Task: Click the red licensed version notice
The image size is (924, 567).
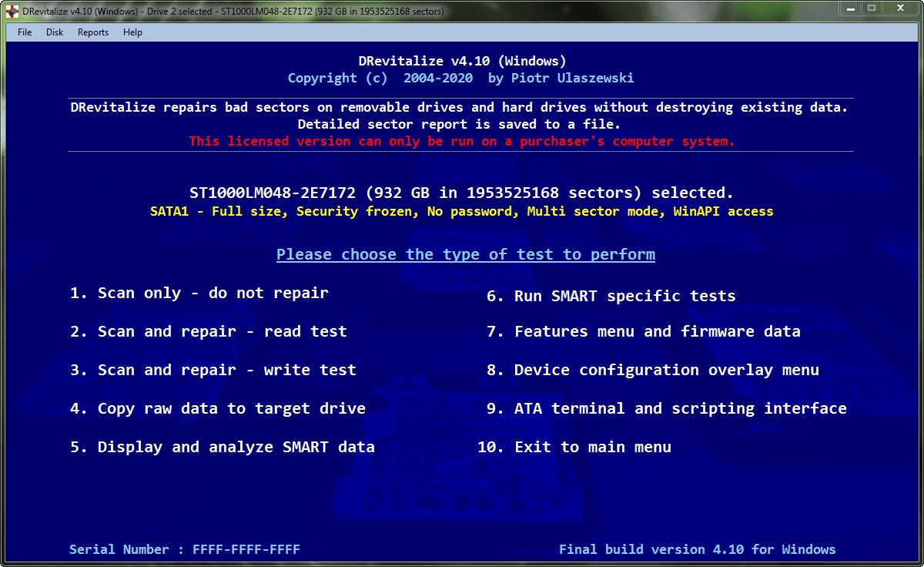Action: click(x=462, y=142)
